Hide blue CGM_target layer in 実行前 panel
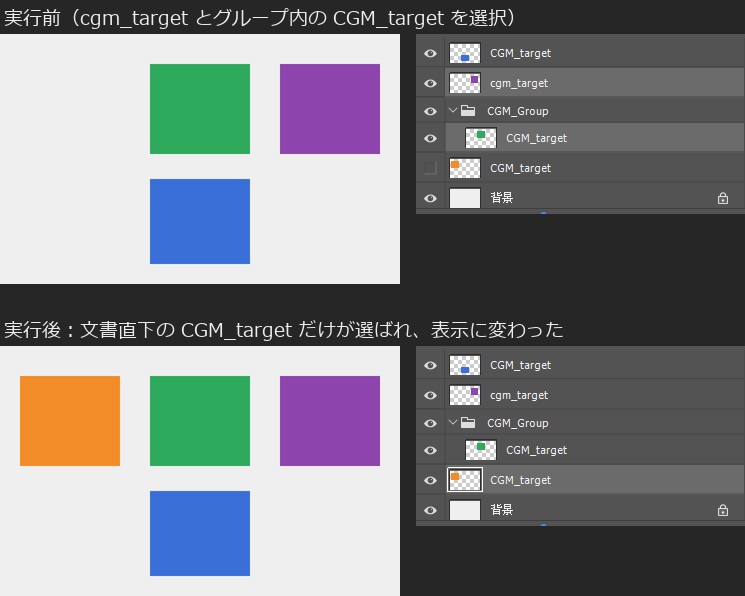 pos(430,53)
